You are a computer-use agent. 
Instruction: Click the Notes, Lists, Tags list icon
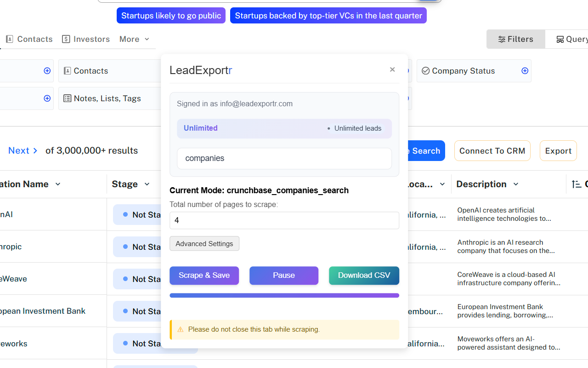tap(68, 98)
